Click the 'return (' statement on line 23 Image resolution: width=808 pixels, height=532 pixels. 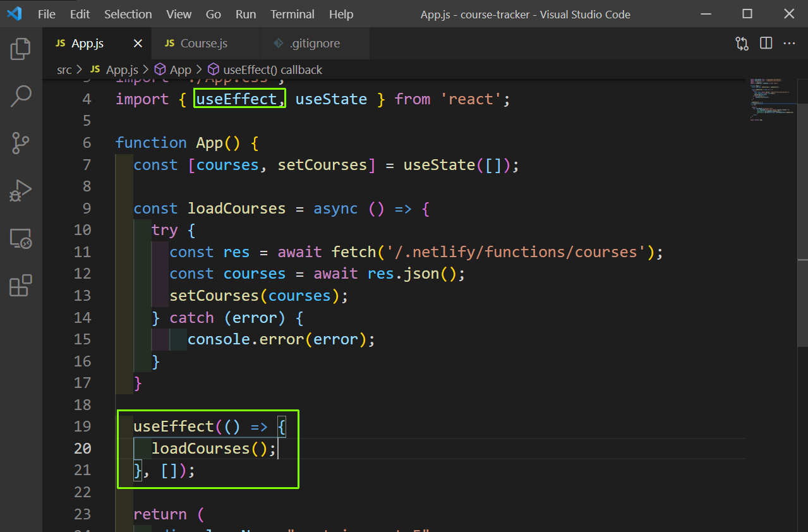click(169, 514)
